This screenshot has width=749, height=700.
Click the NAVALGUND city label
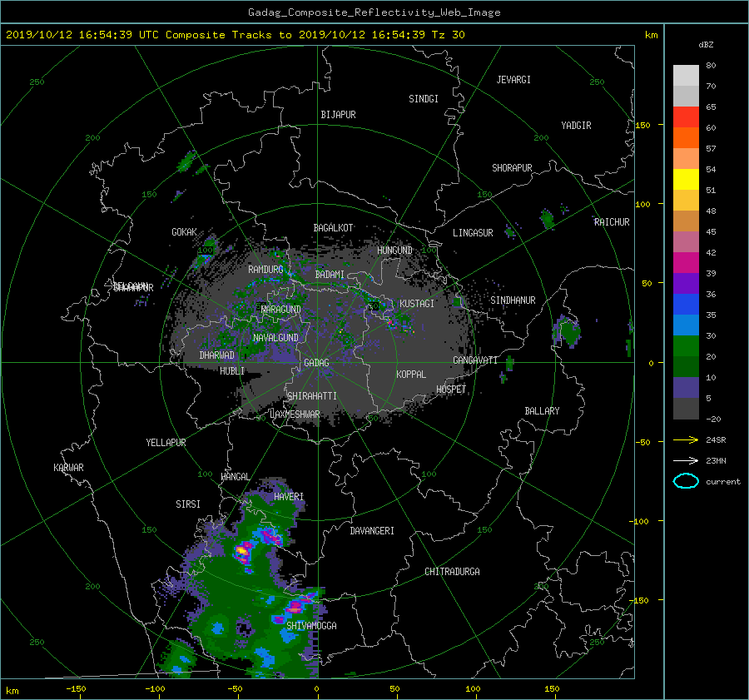click(x=275, y=338)
